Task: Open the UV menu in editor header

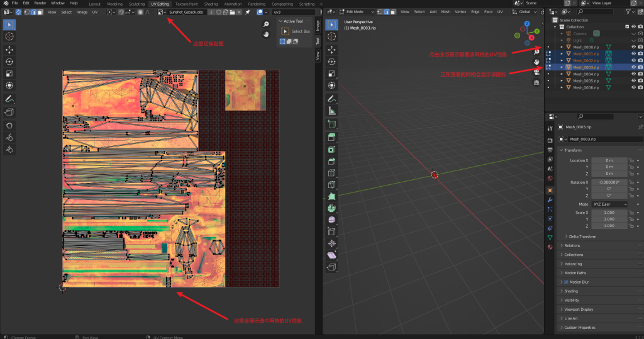Action: click(95, 12)
